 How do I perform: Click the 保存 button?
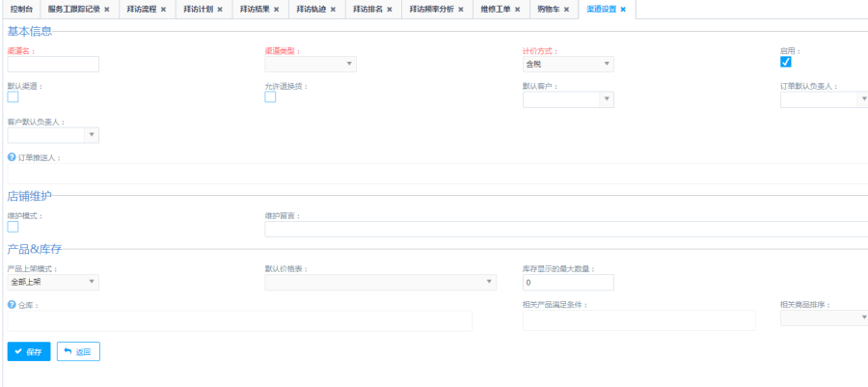(29, 351)
